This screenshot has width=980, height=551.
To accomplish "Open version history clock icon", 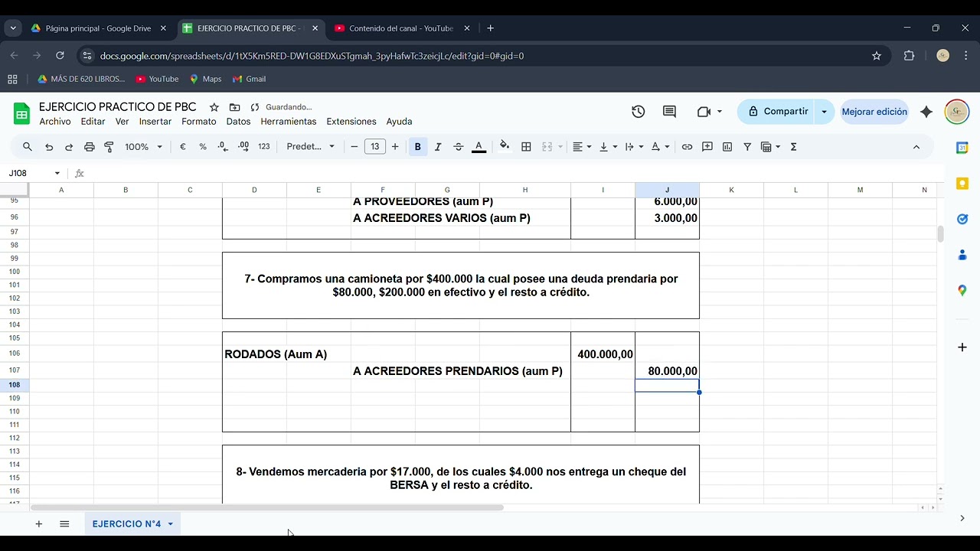I will pyautogui.click(x=639, y=112).
